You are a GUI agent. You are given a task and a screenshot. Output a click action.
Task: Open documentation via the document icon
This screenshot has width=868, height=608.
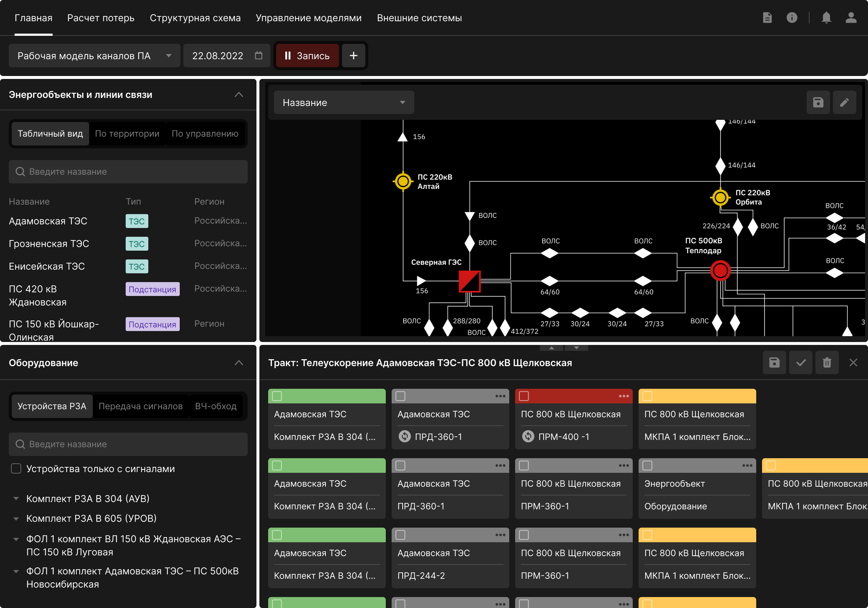pos(768,18)
